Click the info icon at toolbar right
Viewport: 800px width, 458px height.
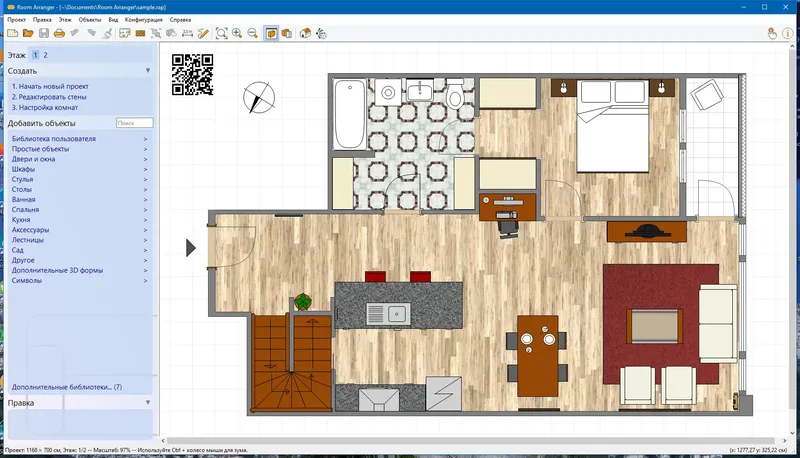pyautogui.click(x=788, y=34)
